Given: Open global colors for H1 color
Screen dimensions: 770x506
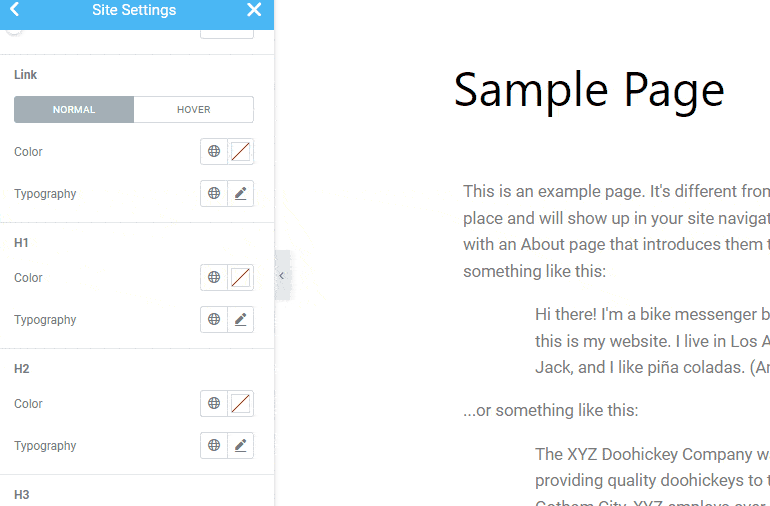Looking at the screenshot, I should coord(214,278).
